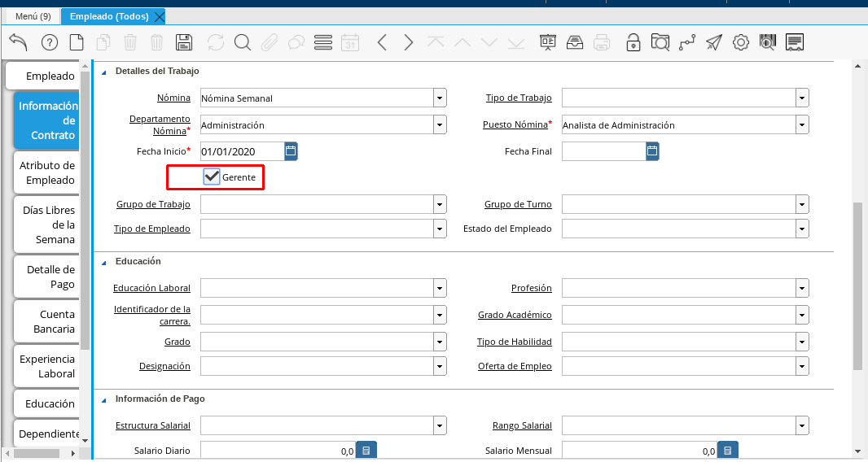The width and height of the screenshot is (868, 462).
Task: Expand the Puesto Nómina dropdown
Action: [802, 125]
